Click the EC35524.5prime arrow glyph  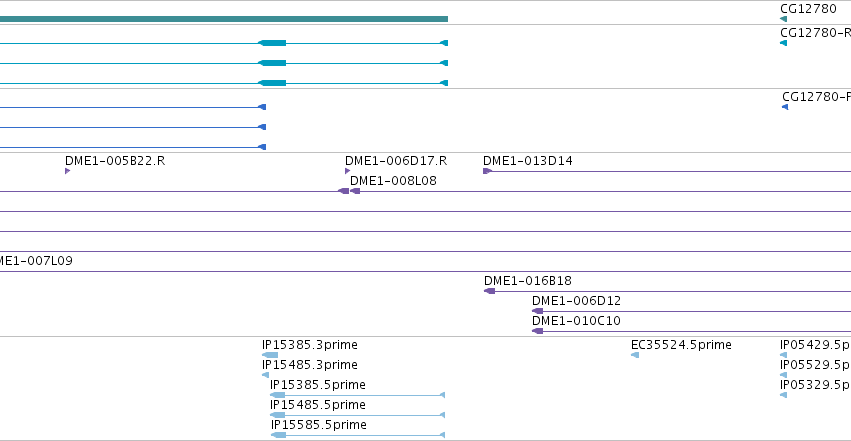click(635, 355)
